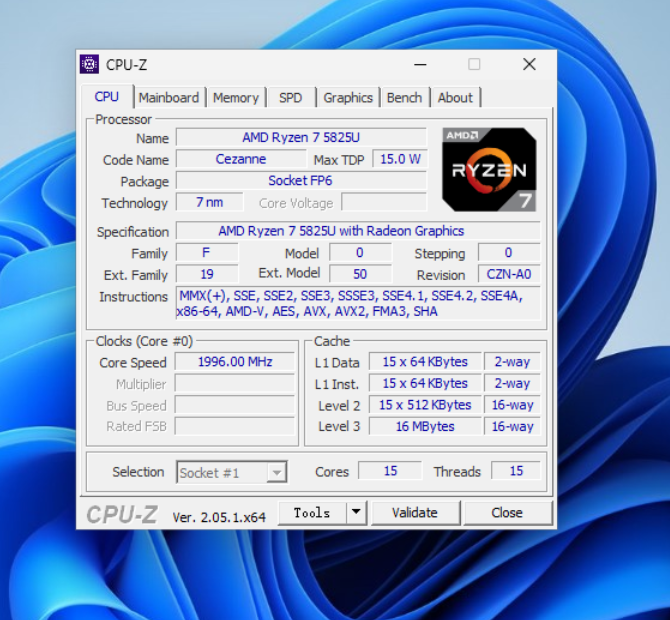This screenshot has width=670, height=620.
Task: Click the Threads value 15
Action: [x=516, y=471]
